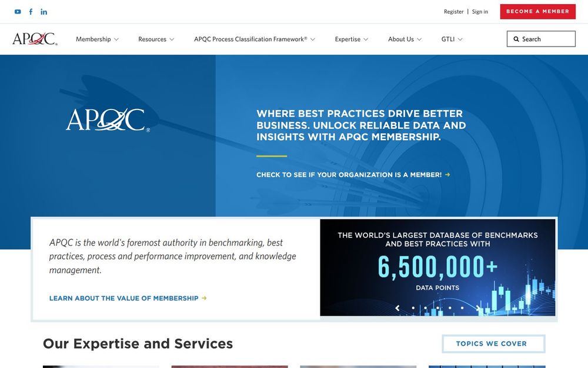The height and width of the screenshot is (368, 588).
Task: Expand the About Us menu chevron
Action: pos(419,39)
